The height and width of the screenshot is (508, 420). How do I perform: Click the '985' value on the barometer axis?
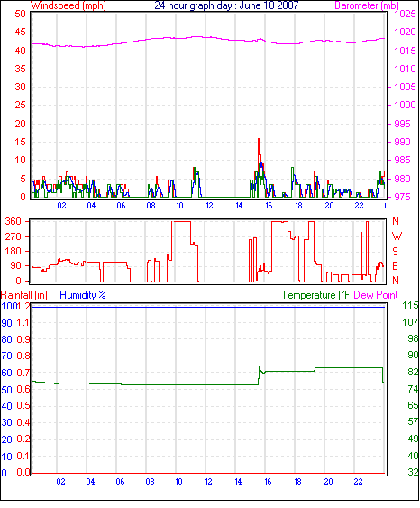(402, 160)
